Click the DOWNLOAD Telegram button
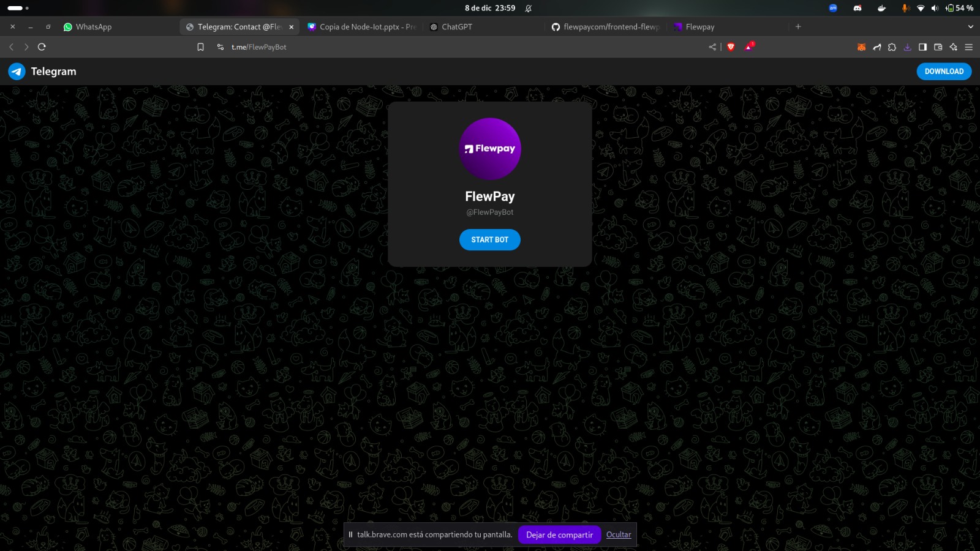The height and width of the screenshot is (551, 980). pyautogui.click(x=944, y=72)
